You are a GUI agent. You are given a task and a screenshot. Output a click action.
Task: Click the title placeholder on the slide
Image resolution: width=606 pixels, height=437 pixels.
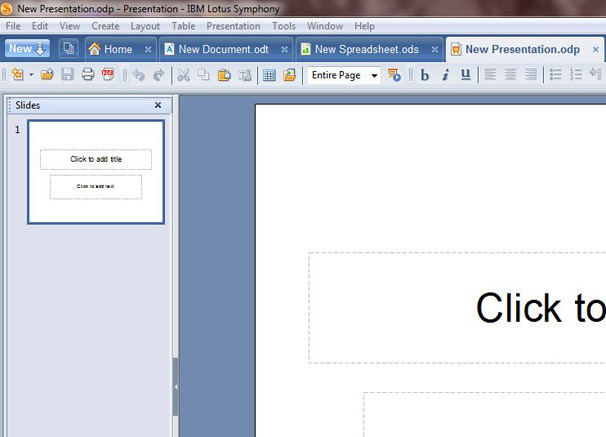[457, 308]
